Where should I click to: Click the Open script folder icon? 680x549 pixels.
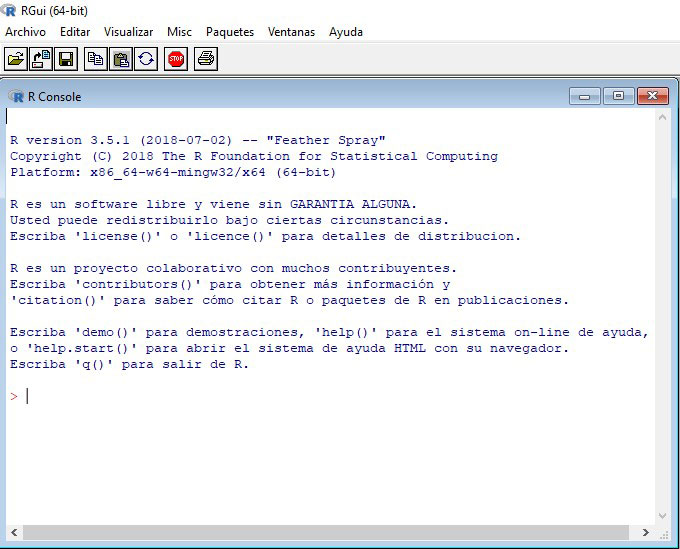tap(16, 59)
